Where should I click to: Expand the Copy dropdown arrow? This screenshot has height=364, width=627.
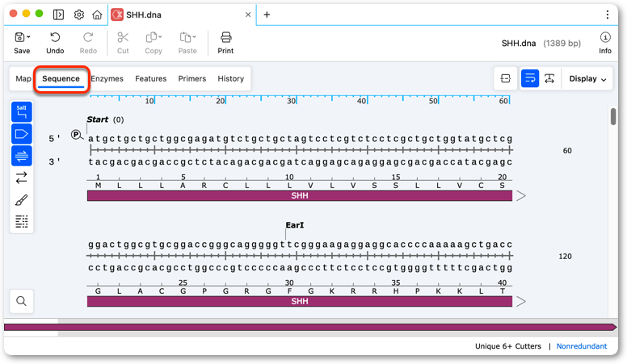tap(160, 37)
